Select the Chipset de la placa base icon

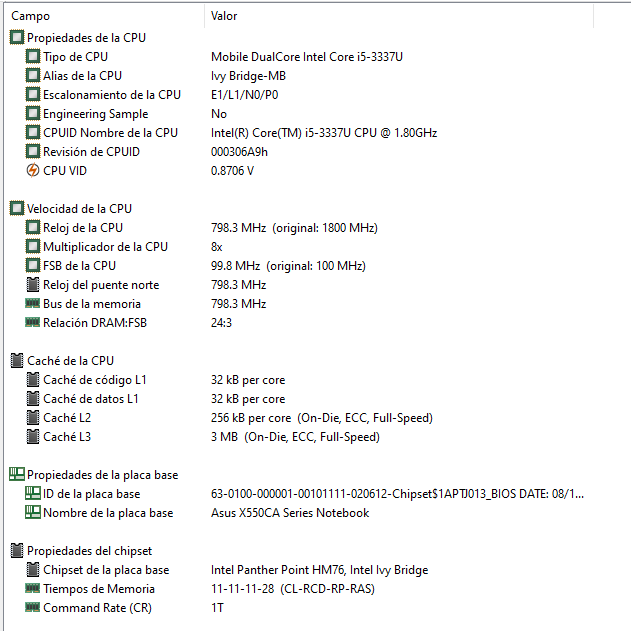pos(33,569)
